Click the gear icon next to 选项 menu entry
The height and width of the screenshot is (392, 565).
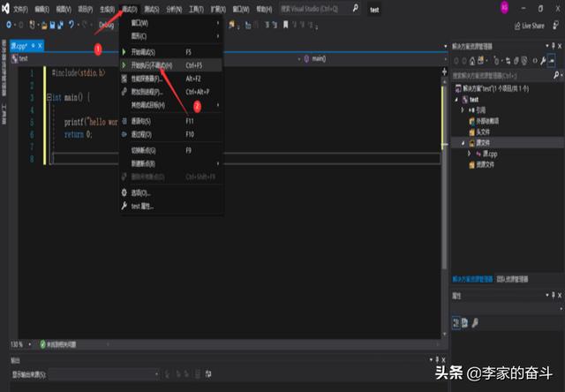coord(124,192)
